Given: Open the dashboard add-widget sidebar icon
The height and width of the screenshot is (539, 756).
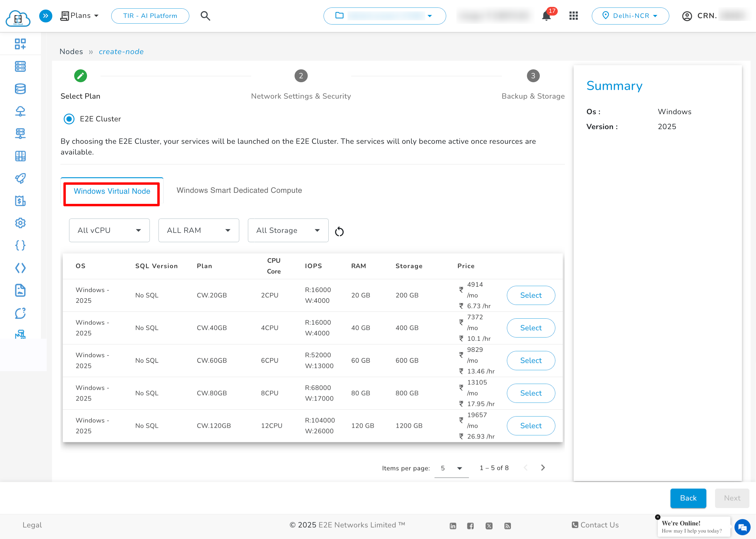Looking at the screenshot, I should click(20, 44).
